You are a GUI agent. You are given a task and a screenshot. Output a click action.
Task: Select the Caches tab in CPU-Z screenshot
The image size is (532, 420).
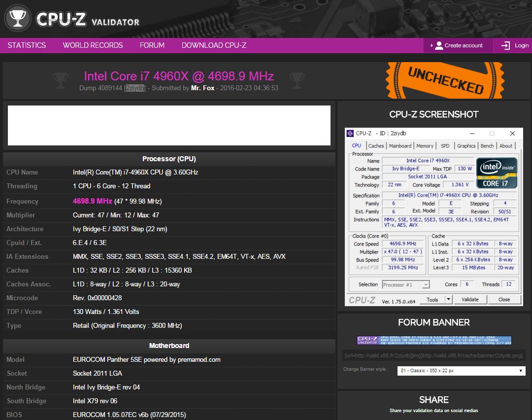coord(376,145)
